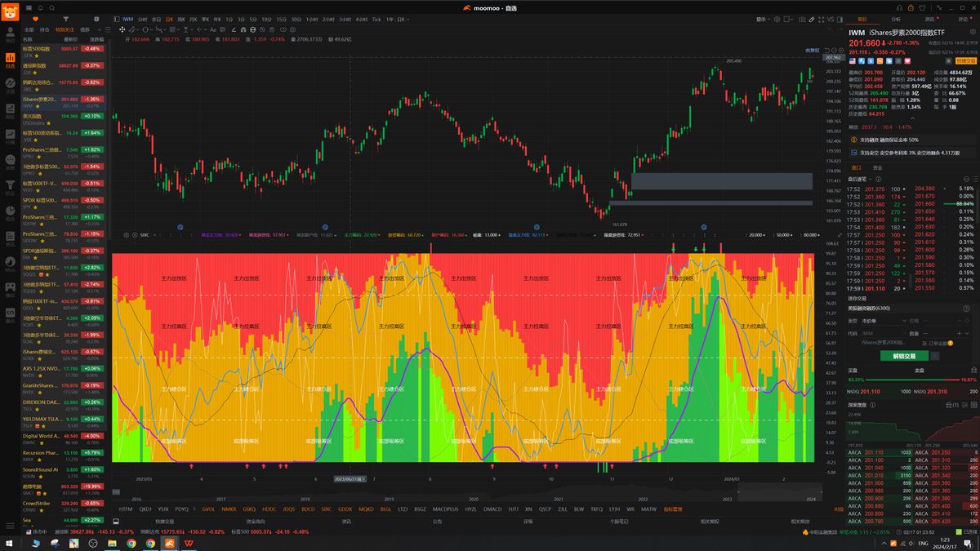Screen dimensions: 980x551
Task: Select the MACDPLUS indicator tab
Action: (x=445, y=509)
